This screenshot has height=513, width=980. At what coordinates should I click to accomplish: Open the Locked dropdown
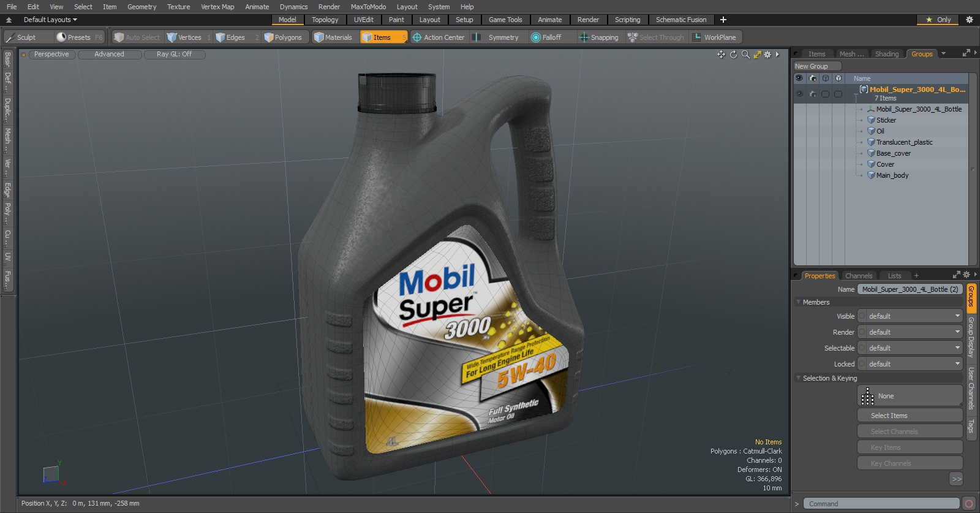click(910, 364)
